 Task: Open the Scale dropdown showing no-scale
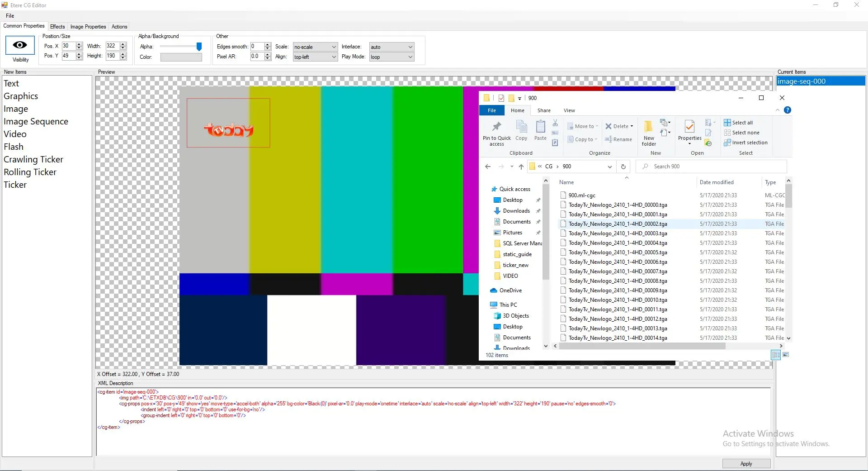pos(315,47)
